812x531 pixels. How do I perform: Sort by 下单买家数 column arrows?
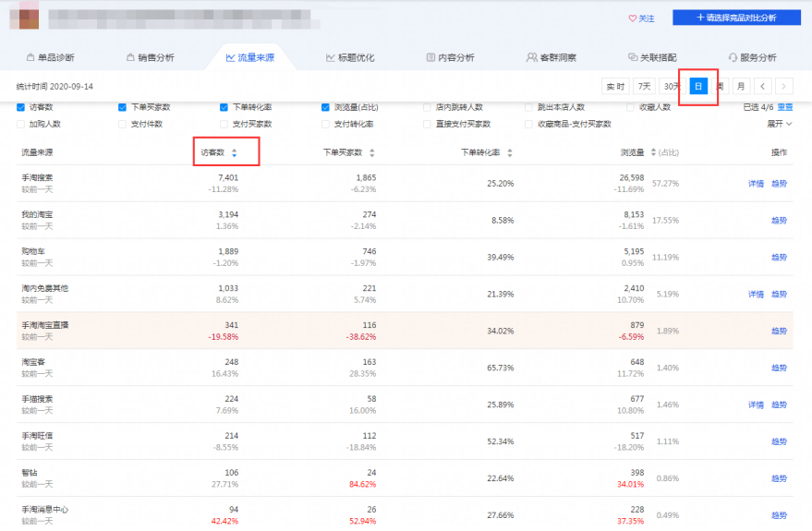(372, 152)
